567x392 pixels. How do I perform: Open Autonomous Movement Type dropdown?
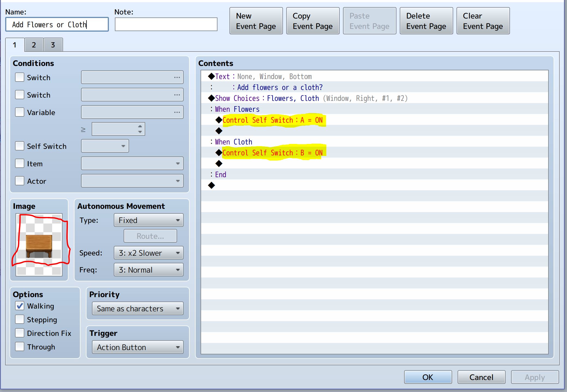(x=148, y=220)
